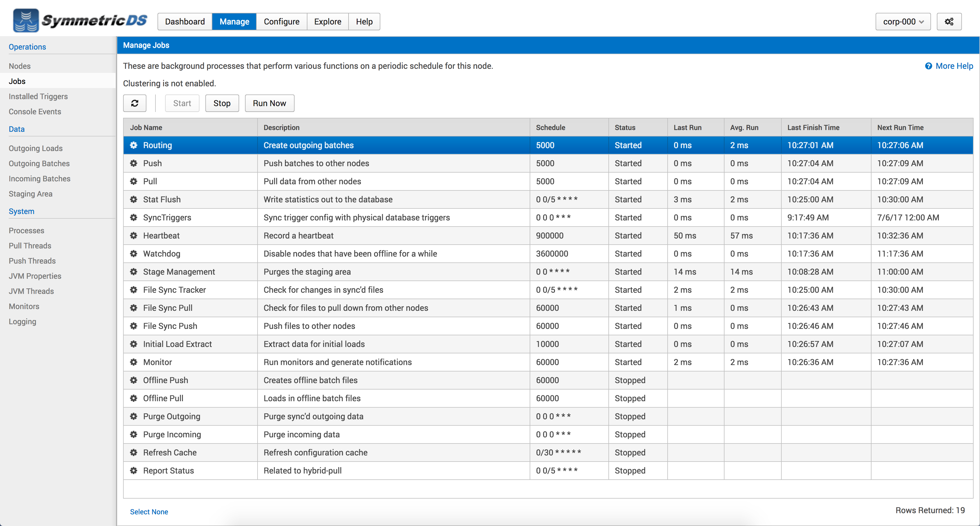This screenshot has width=980, height=526.
Task: Open the settings gears icon button
Action: pos(949,22)
